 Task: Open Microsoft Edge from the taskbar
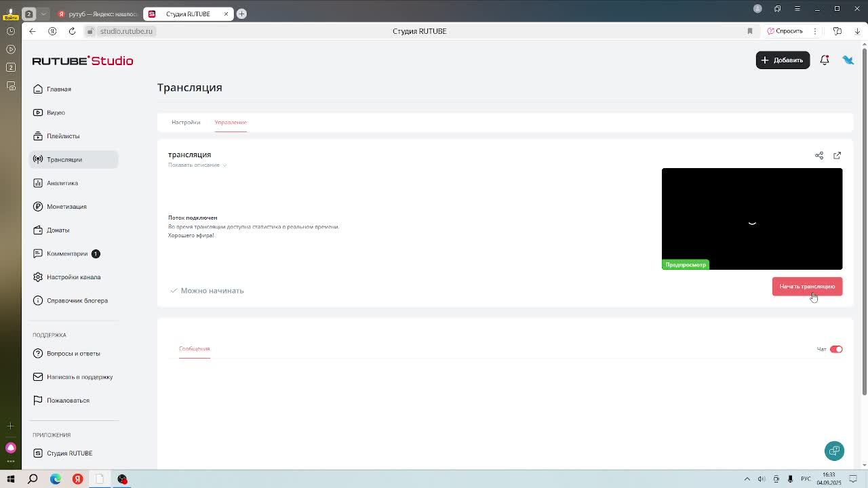coord(56,479)
